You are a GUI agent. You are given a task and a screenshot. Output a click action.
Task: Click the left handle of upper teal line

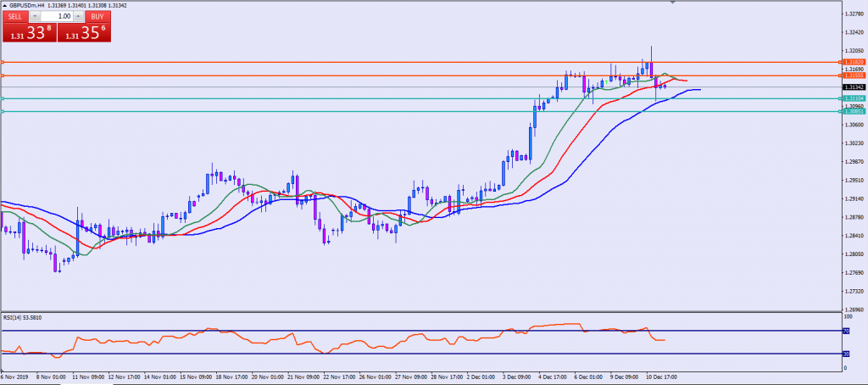click(x=3, y=98)
